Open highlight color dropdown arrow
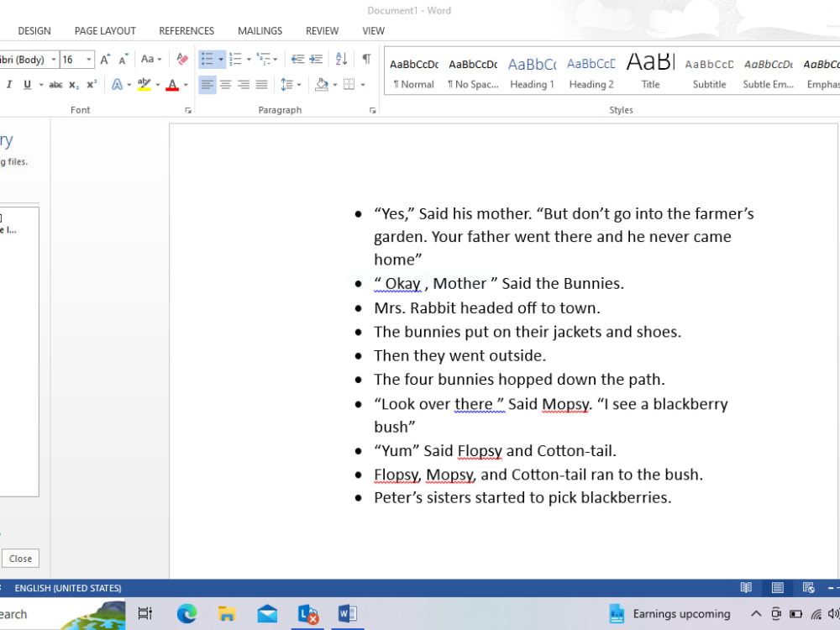 tap(158, 85)
